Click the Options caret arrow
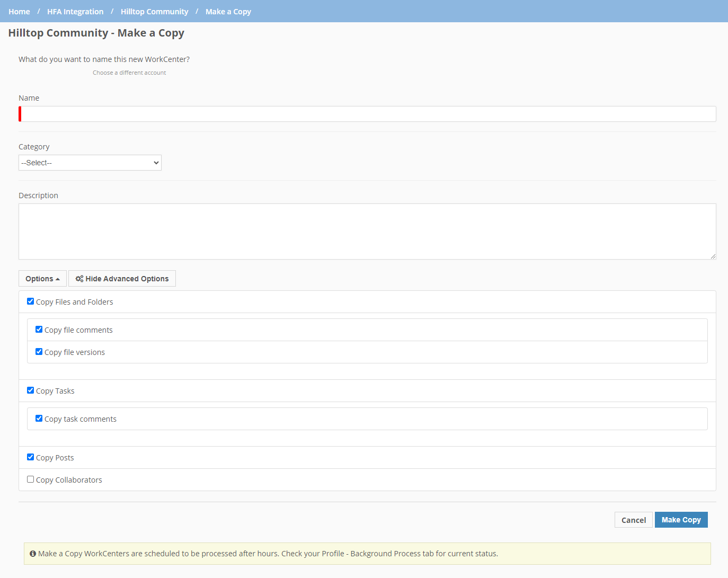The image size is (728, 578). click(x=58, y=279)
